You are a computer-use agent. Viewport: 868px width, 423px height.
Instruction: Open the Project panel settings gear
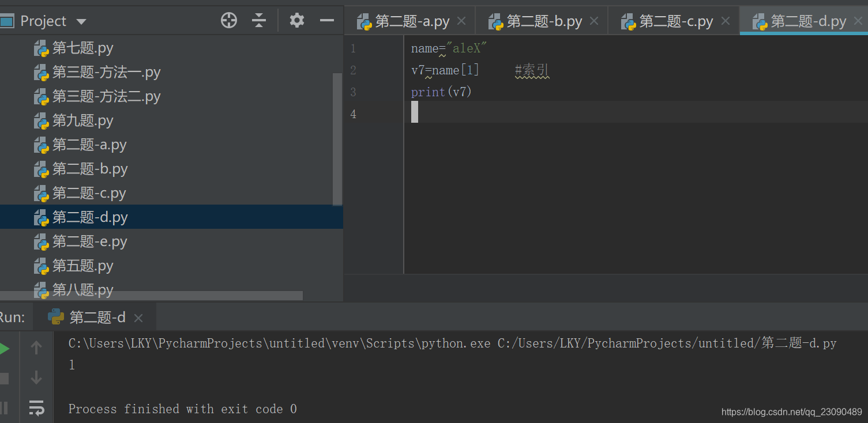pyautogui.click(x=296, y=21)
